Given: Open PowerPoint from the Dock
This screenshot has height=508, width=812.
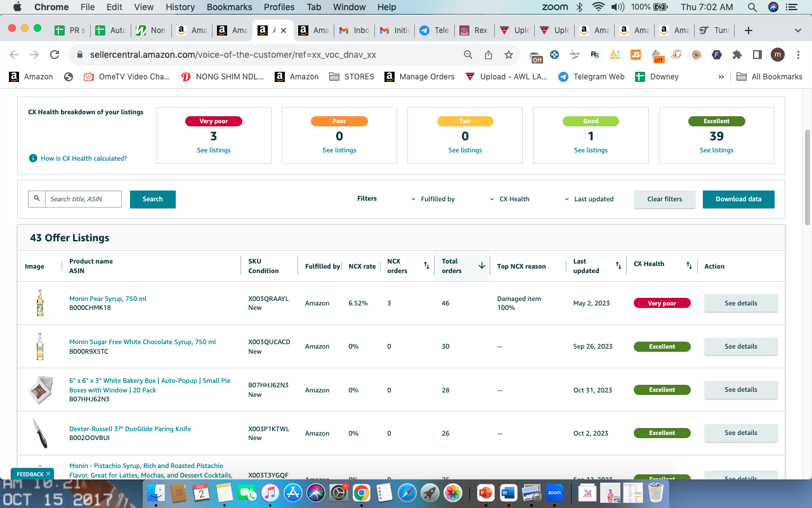Looking at the screenshot, I should tap(486, 492).
